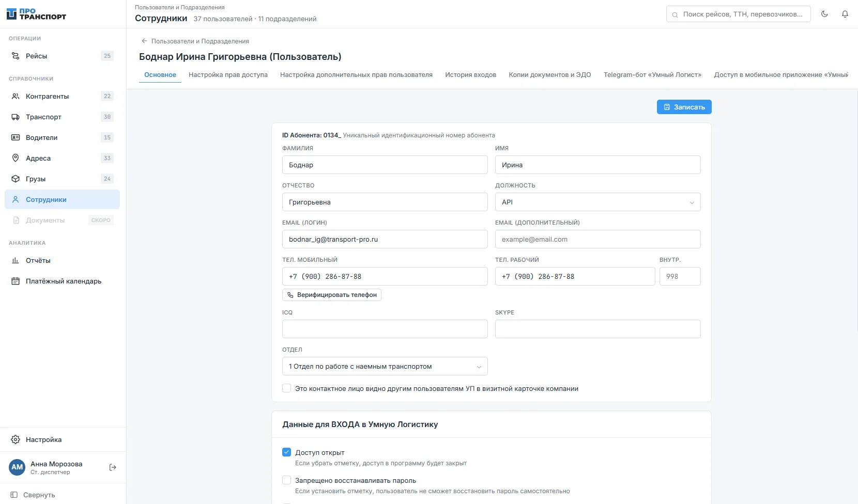Switch to Настройка прав доступа tab
Viewport: 858px width, 504px height.
(x=228, y=75)
